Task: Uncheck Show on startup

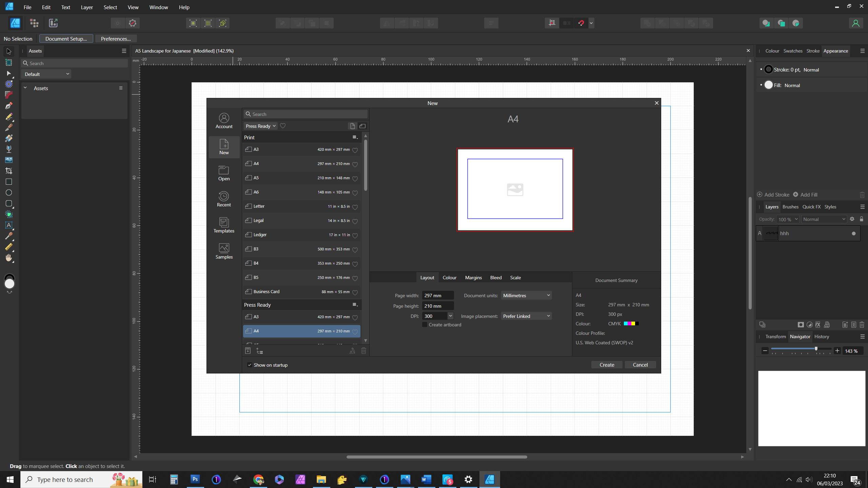Action: [x=250, y=365]
